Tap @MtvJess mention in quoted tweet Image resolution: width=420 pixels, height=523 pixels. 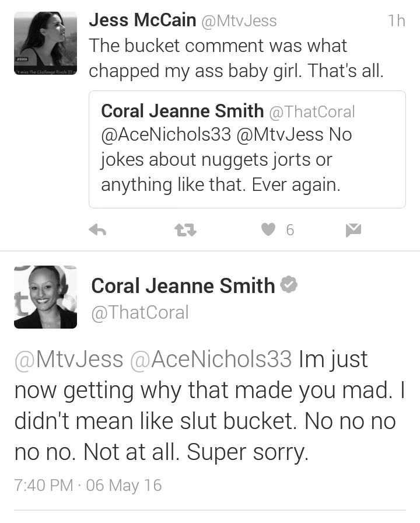[280, 134]
